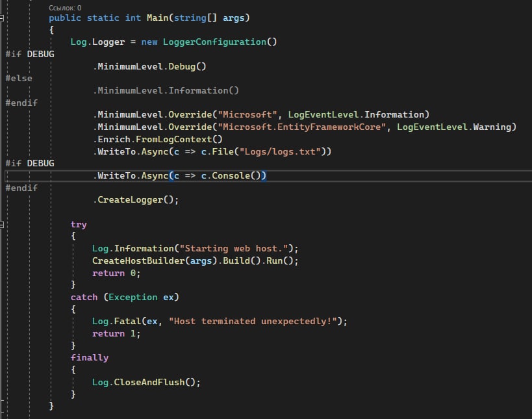The image size is (532, 419).
Task: Click the "Logs/logs.txt" string literal
Action: tap(280, 151)
